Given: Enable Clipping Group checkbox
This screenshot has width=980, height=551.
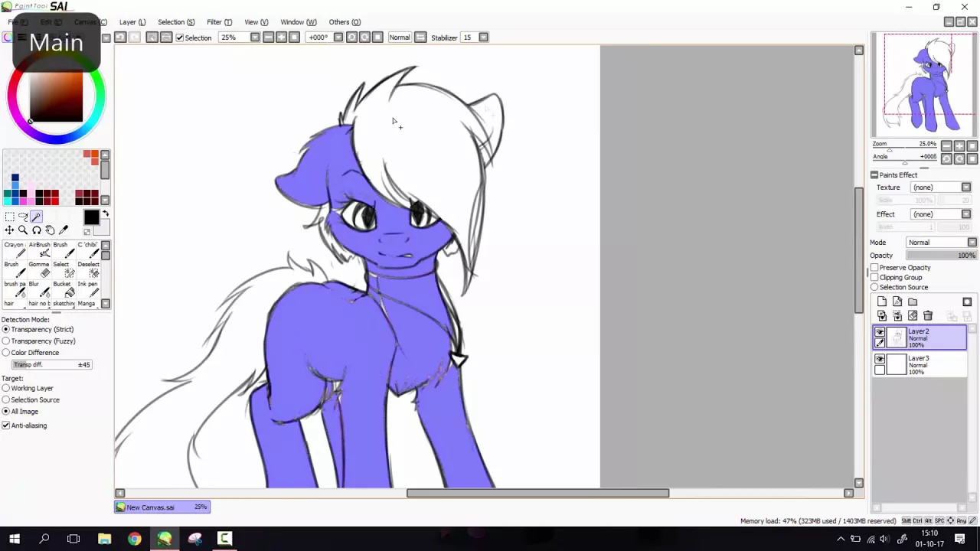Looking at the screenshot, I should [874, 278].
